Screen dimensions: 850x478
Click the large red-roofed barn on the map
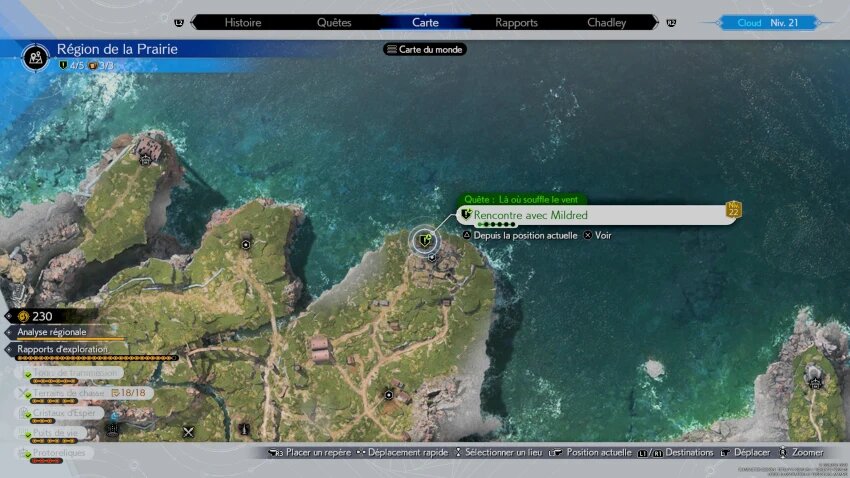click(320, 350)
